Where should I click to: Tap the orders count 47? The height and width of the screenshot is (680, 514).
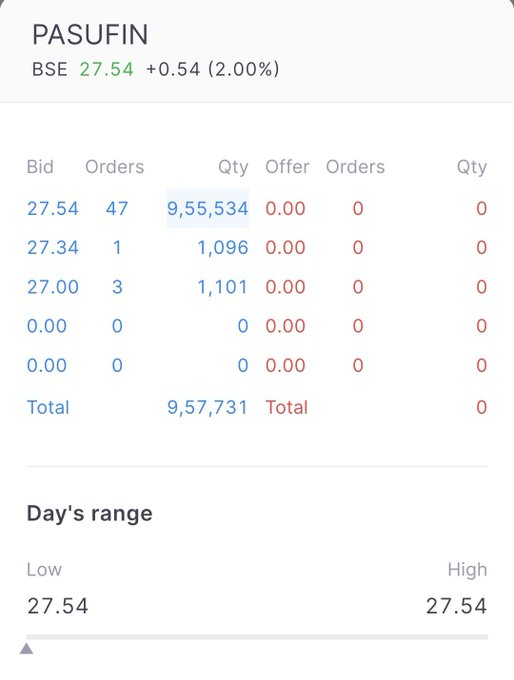pyautogui.click(x=117, y=209)
